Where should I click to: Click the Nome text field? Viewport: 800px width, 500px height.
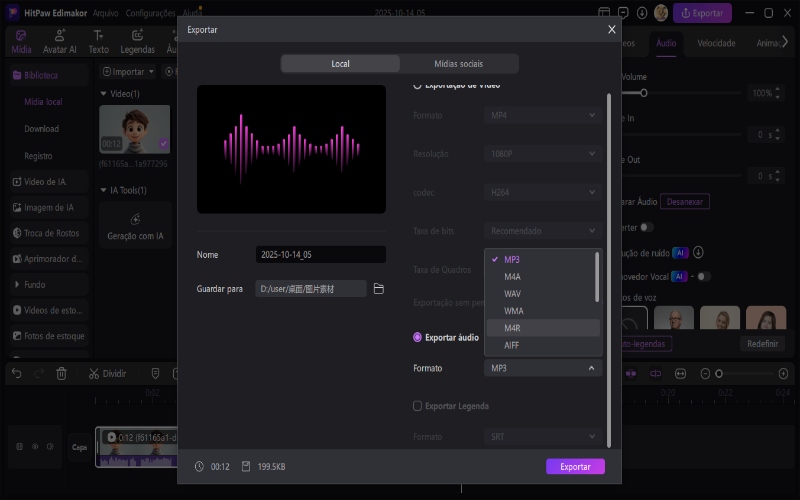[319, 255]
